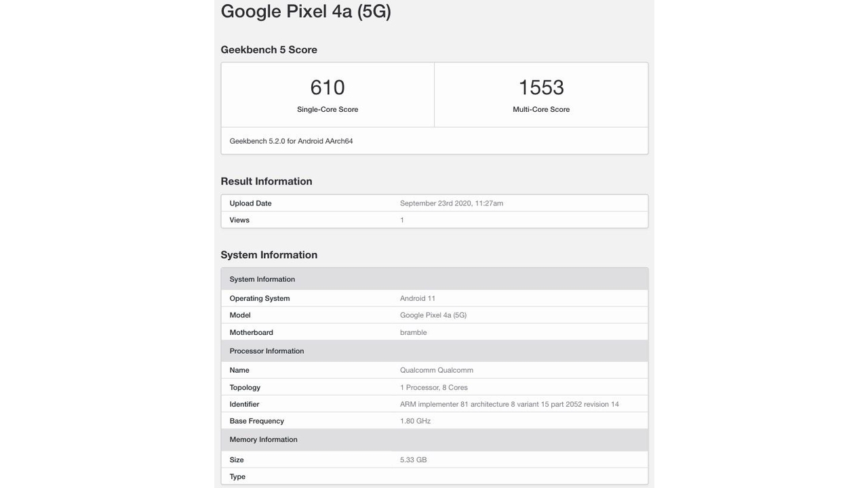Click the ARM implementer identifier value

click(x=509, y=404)
